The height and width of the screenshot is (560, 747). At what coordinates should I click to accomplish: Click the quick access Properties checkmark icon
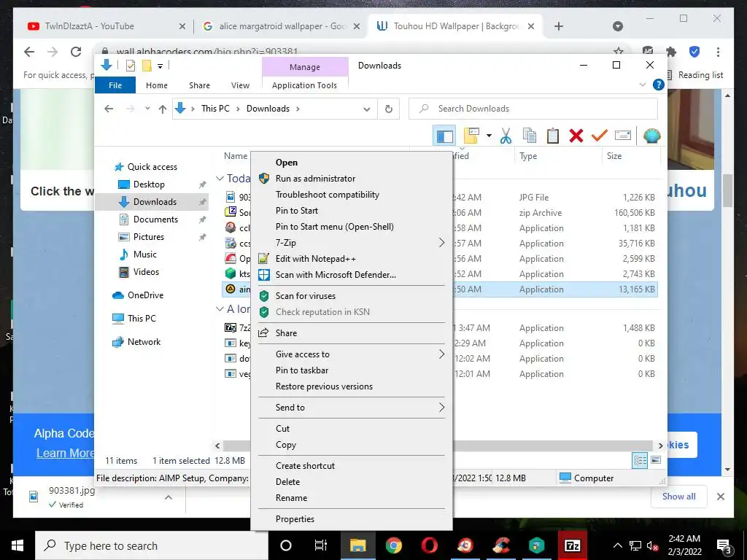tap(130, 66)
